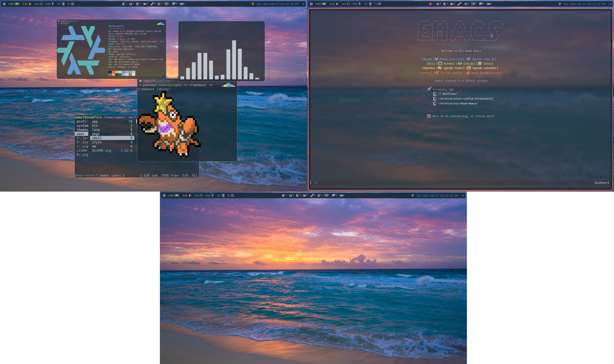Click workspace 8 graduation cap icon in top-left bar

[x=174, y=4]
